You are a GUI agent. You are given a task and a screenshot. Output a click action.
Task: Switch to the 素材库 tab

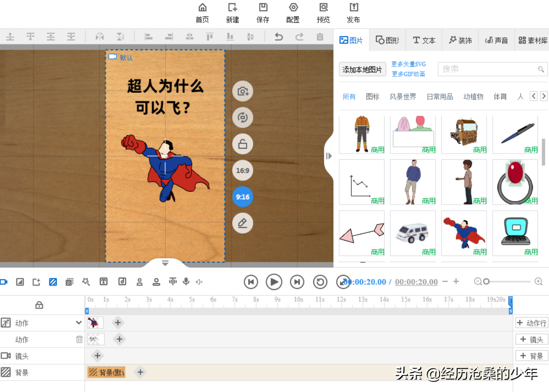533,40
